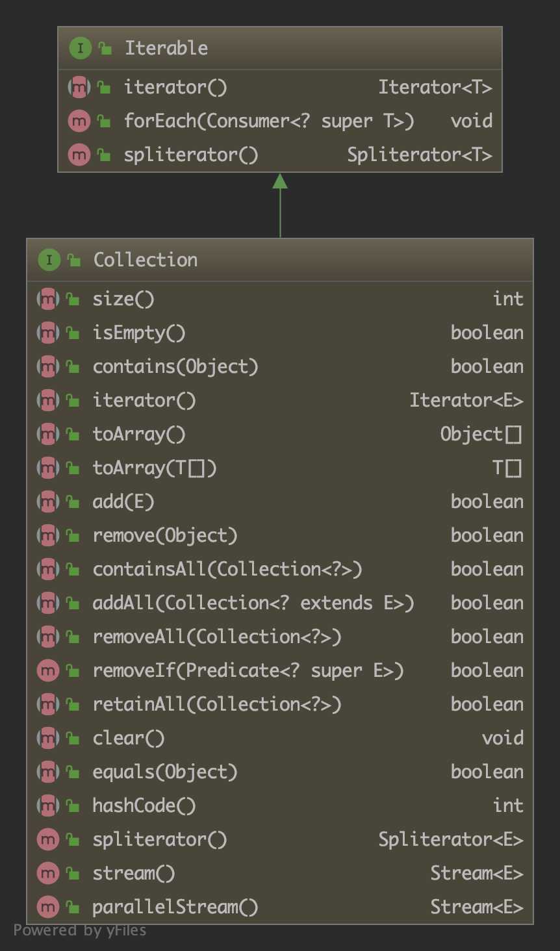Click the method icon next to isEmpty()

(x=48, y=333)
